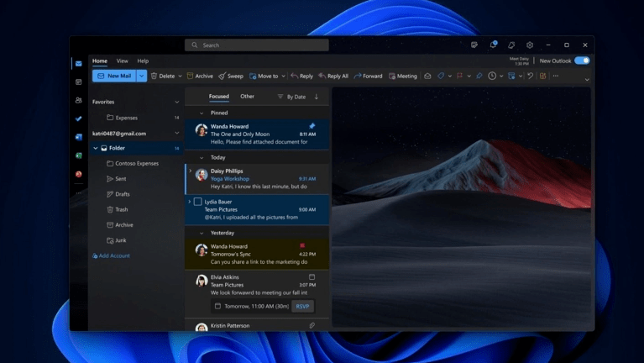This screenshot has width=644, height=363.
Task: Switch to the View tab
Action: point(122,60)
